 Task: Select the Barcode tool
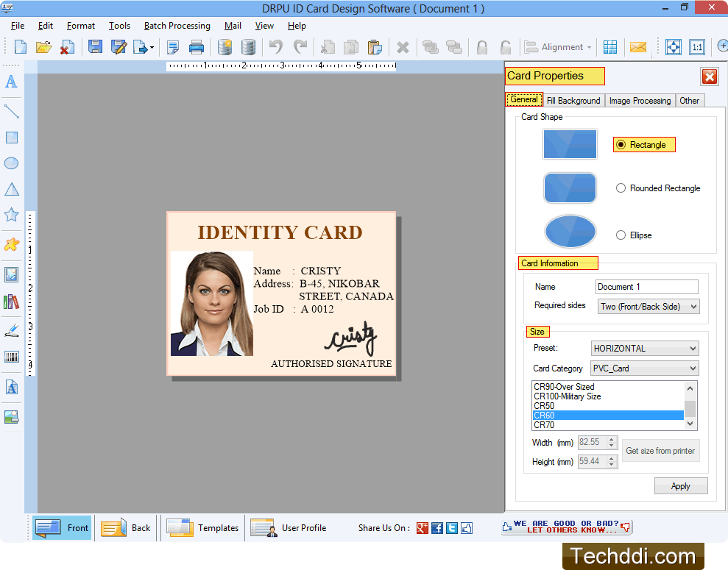pyautogui.click(x=11, y=357)
